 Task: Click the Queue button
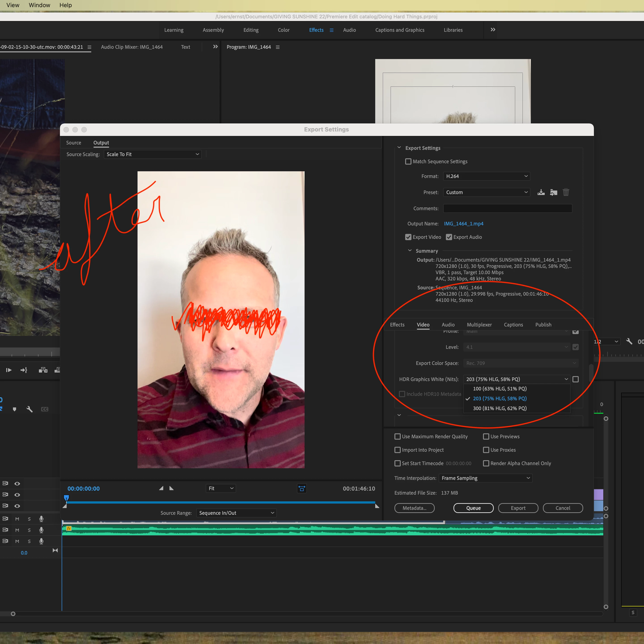pos(473,508)
